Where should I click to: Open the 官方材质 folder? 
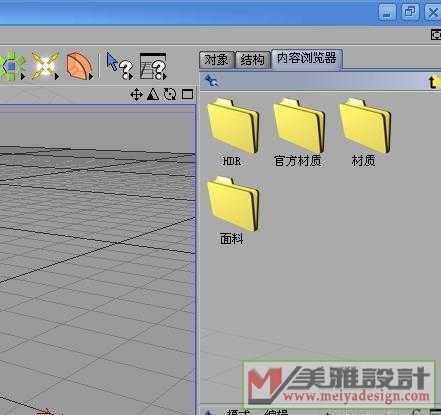[x=298, y=132]
